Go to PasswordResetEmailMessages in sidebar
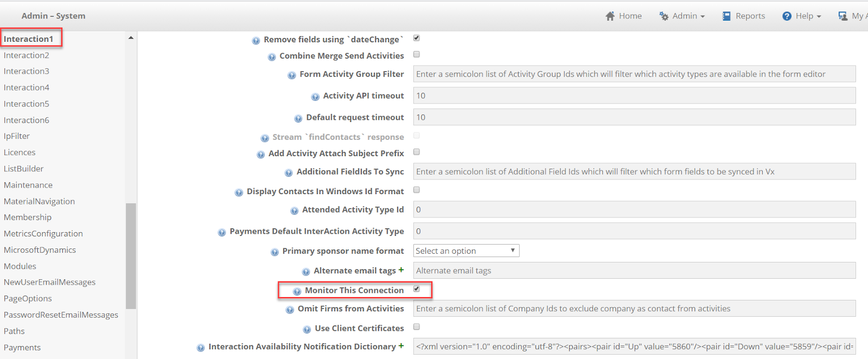This screenshot has height=359, width=868. pos(61,315)
